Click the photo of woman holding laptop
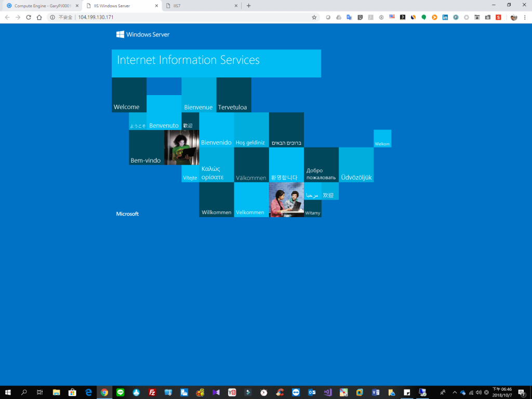The width and height of the screenshot is (532, 399). (181, 148)
